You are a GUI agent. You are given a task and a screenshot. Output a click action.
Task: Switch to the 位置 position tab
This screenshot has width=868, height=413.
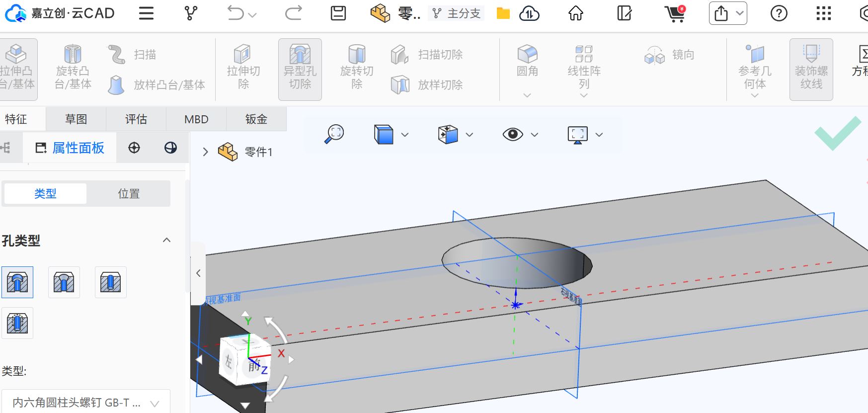pos(129,193)
